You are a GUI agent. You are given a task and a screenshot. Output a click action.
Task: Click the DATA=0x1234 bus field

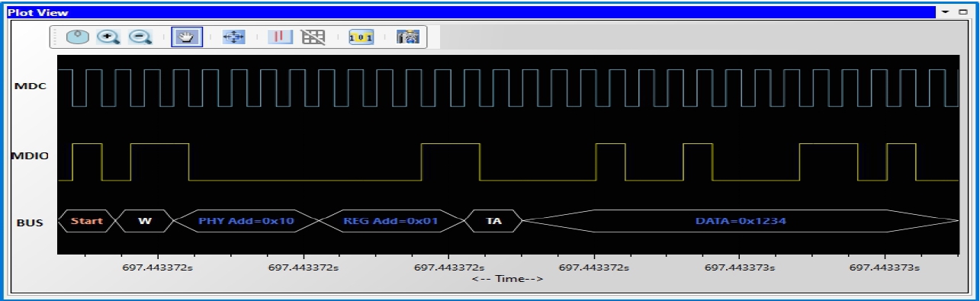click(741, 221)
